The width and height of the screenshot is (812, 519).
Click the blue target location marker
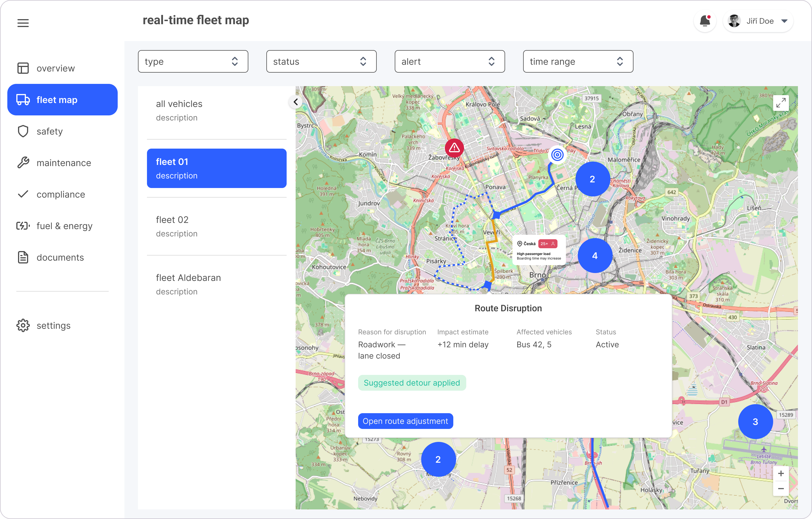(557, 155)
